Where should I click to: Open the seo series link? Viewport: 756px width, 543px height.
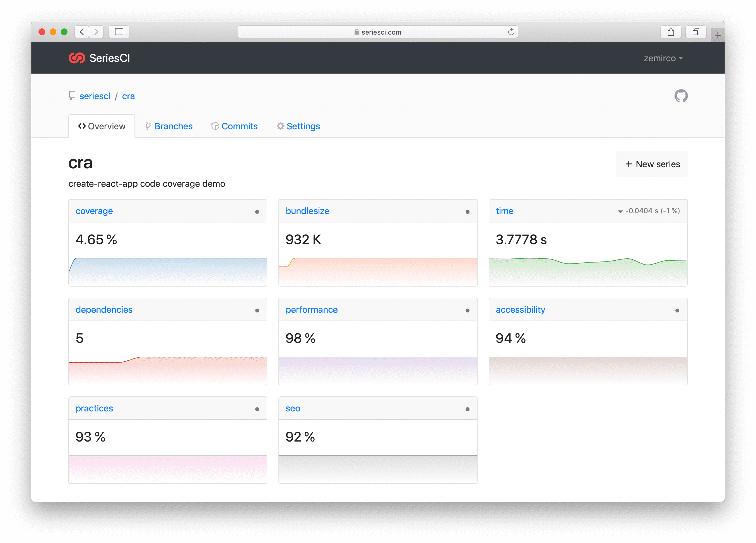(293, 408)
